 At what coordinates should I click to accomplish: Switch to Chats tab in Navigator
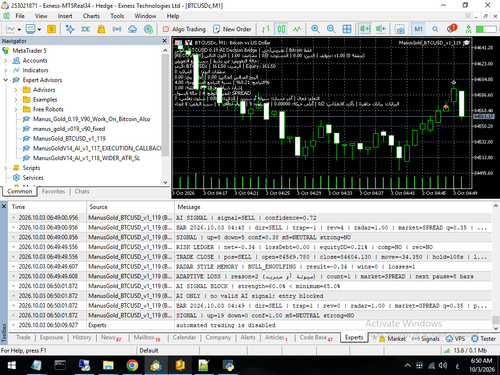coord(82,191)
